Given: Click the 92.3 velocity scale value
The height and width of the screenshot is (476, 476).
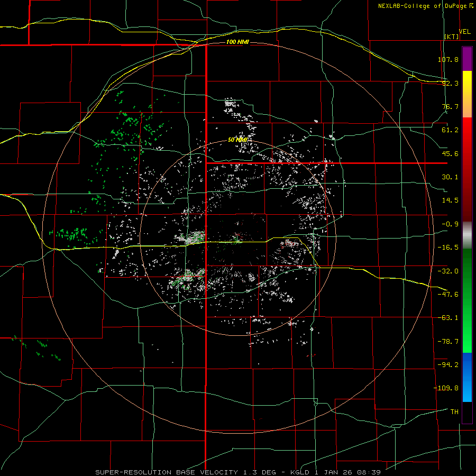Looking at the screenshot, I should click(450, 83).
